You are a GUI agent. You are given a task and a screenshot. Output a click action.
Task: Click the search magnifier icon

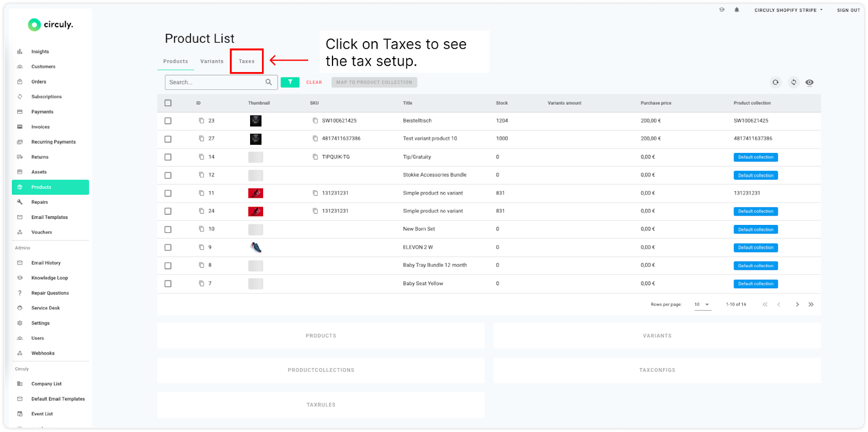tap(269, 82)
